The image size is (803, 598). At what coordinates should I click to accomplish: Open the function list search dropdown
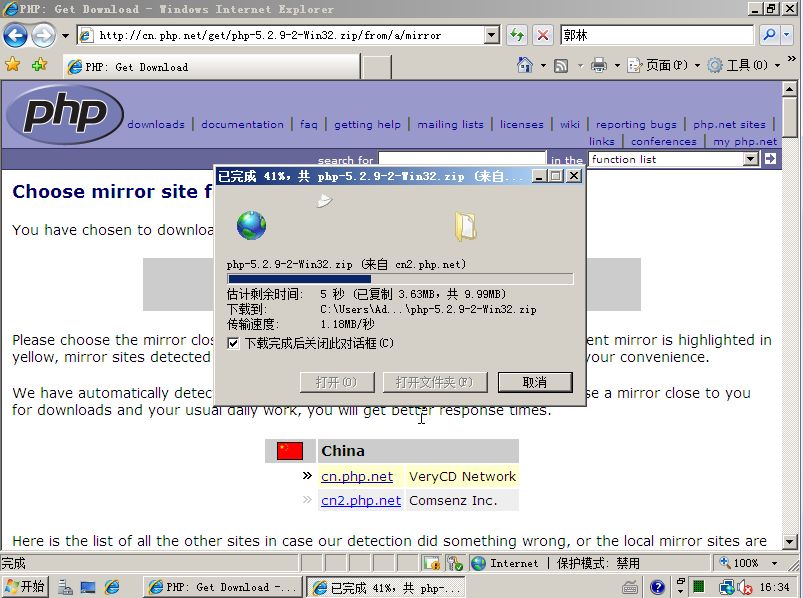[673, 159]
